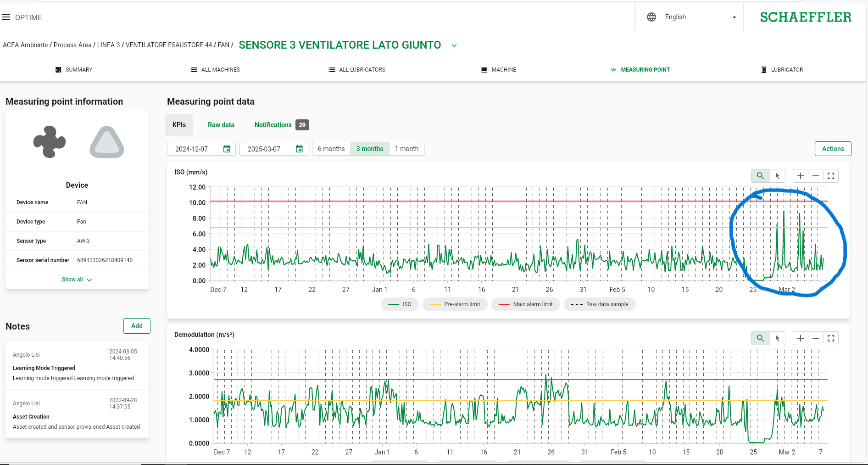Image resolution: width=868 pixels, height=465 pixels.
Task: Switch to the ALL LUBRICATORS tab
Action: (357, 70)
